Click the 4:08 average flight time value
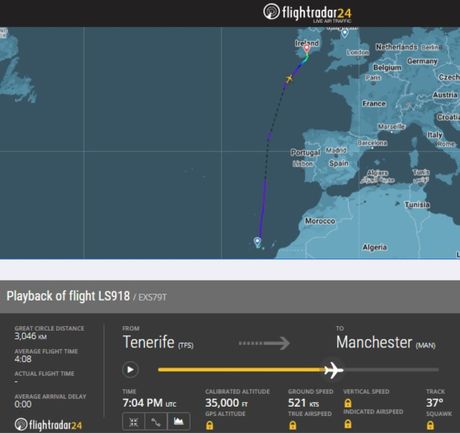This screenshot has height=433, width=460. click(23, 359)
